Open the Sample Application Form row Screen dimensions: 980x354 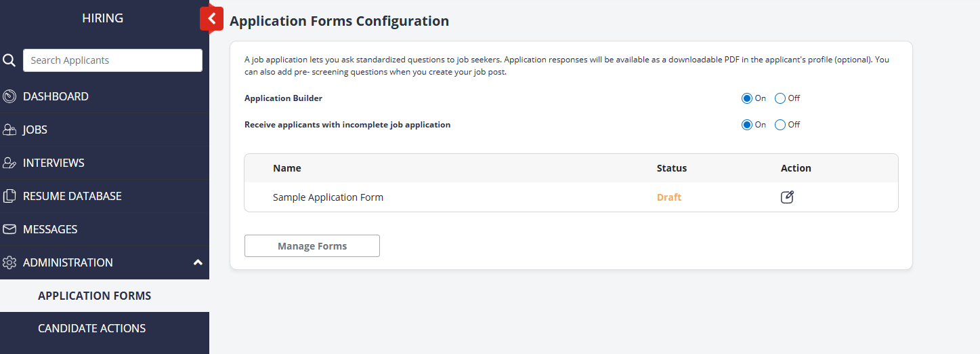point(328,197)
